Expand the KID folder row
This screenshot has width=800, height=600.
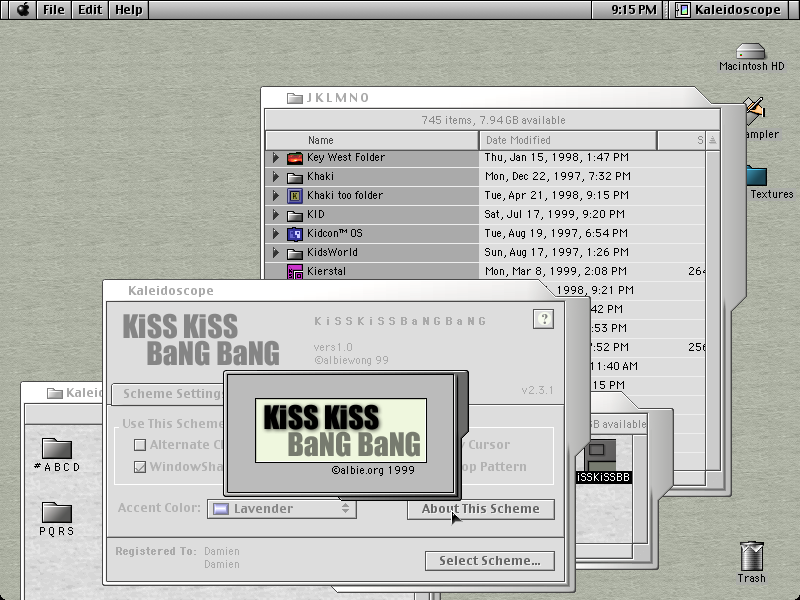tap(276, 214)
